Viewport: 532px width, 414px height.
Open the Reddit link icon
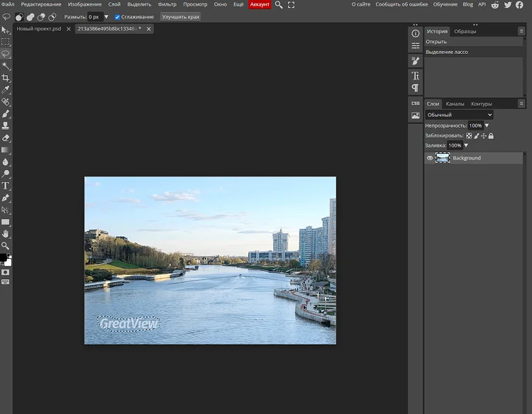[x=495, y=5]
